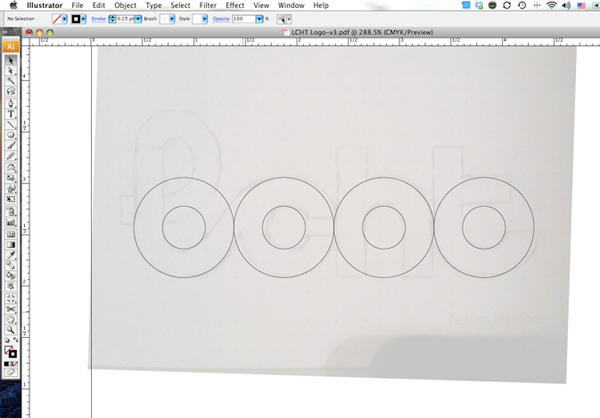Adjust stroke weight with the stepper arrows

pyautogui.click(x=112, y=19)
